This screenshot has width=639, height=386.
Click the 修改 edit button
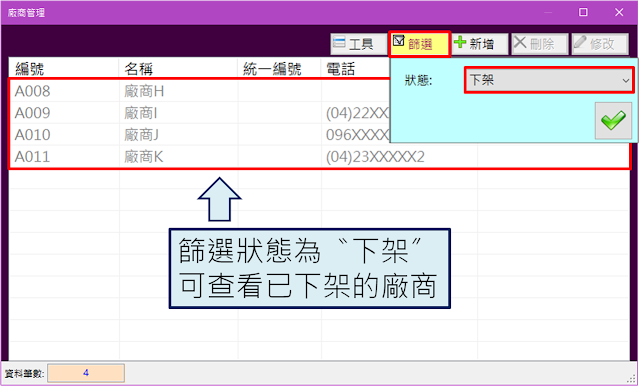tap(600, 44)
